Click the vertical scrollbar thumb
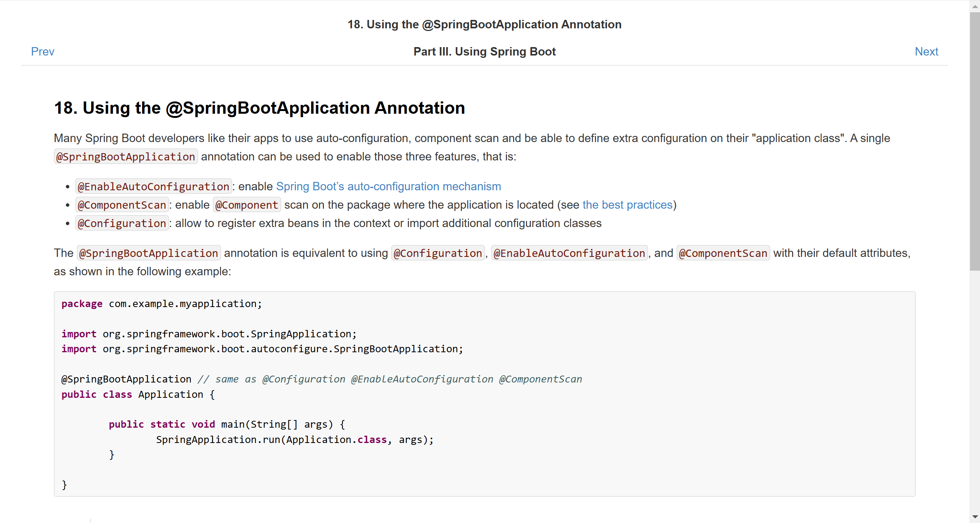This screenshot has width=980, height=523. point(975,141)
